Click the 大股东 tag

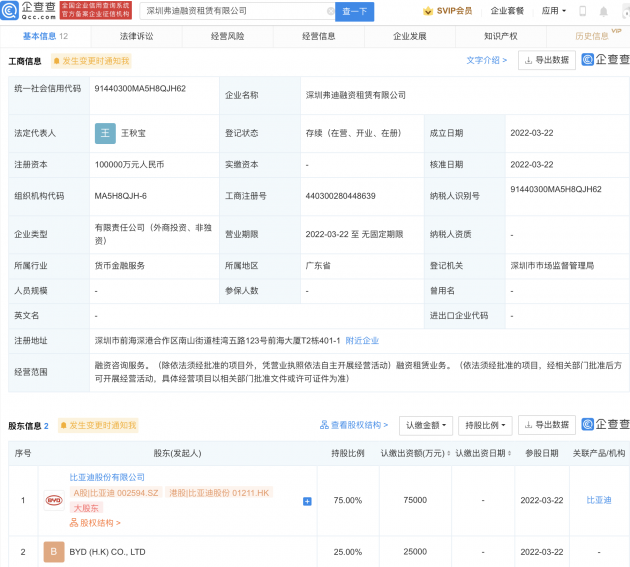click(x=86, y=508)
